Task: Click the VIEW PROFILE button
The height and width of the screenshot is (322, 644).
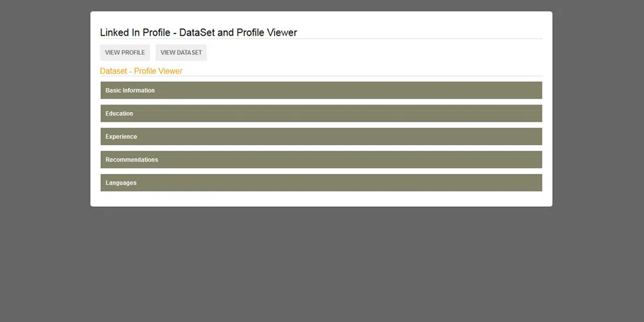Action: (125, 53)
